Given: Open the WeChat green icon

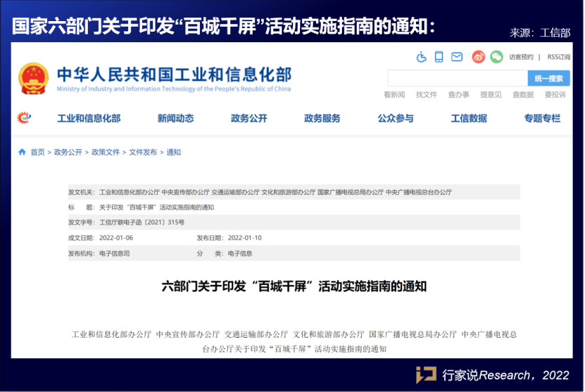Looking at the screenshot, I should tap(496, 57).
